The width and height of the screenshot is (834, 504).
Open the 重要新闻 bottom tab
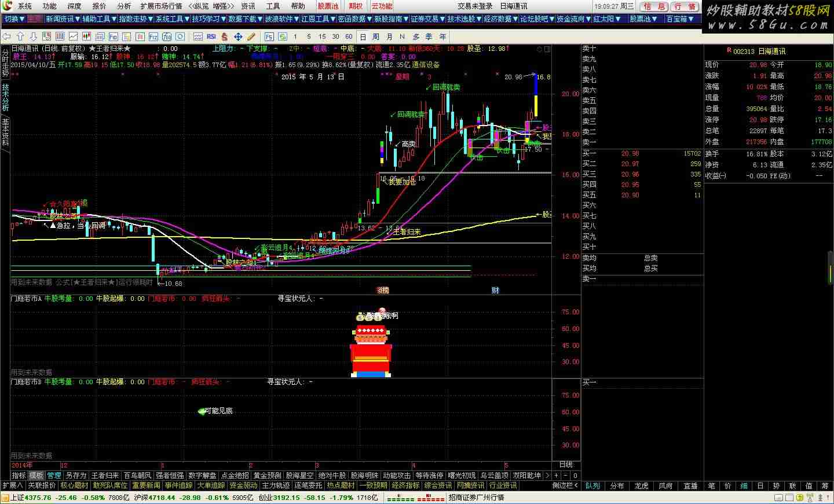(x=145, y=485)
